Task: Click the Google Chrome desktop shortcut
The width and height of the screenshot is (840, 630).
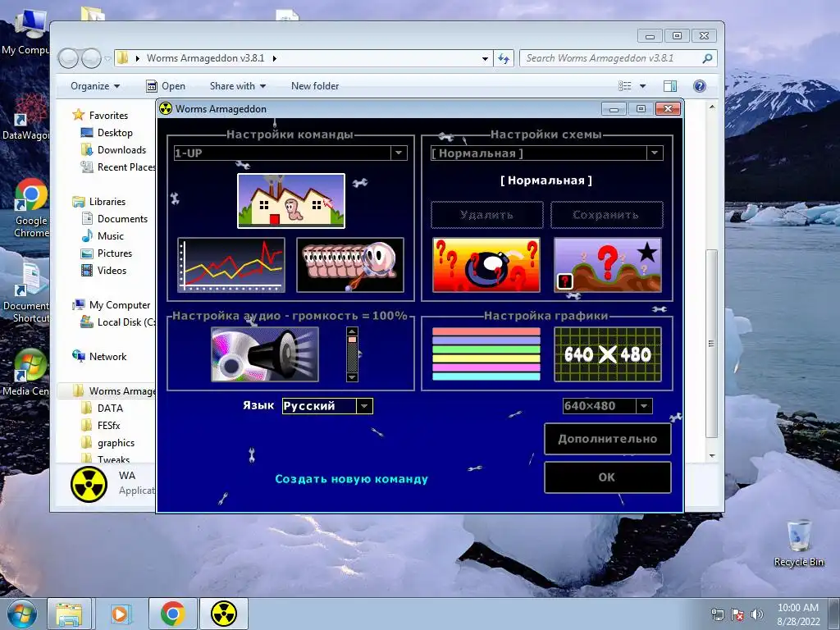Action: click(31, 208)
